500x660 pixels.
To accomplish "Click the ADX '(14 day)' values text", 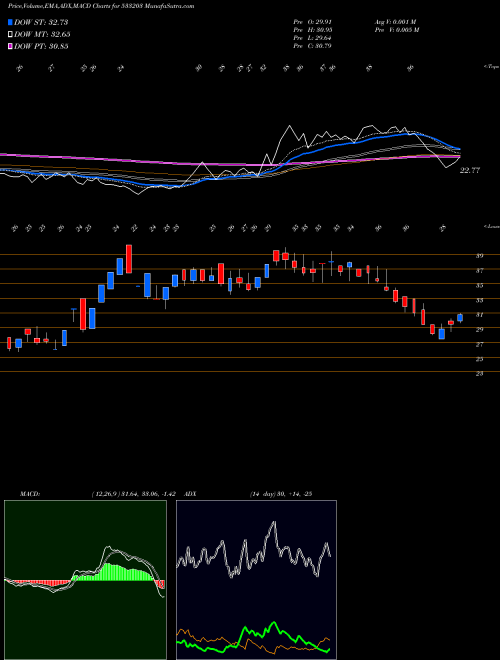I will point(281,494).
